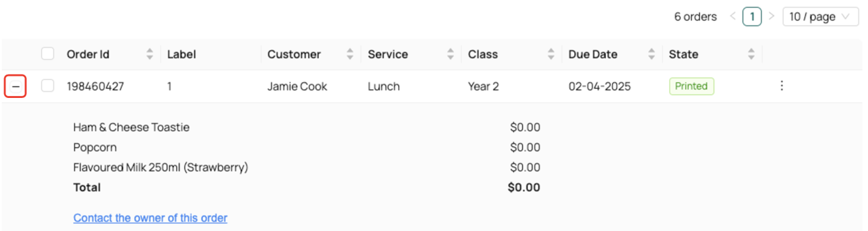Click the Label column header
The image size is (868, 231).
181,54
